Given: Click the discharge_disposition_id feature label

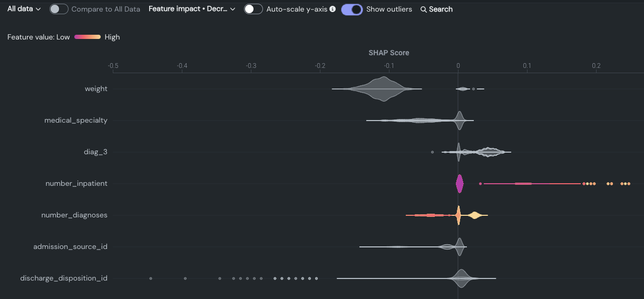Looking at the screenshot, I should tap(64, 278).
